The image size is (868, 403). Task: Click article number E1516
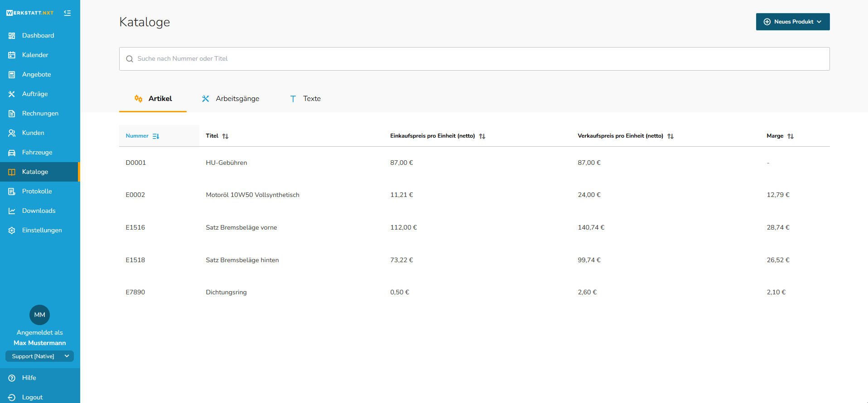135,228
